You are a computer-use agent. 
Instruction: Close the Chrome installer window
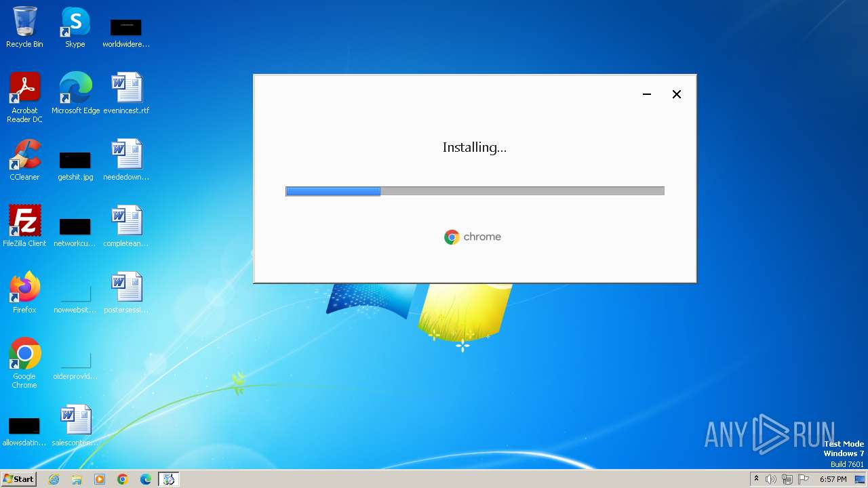pos(677,94)
